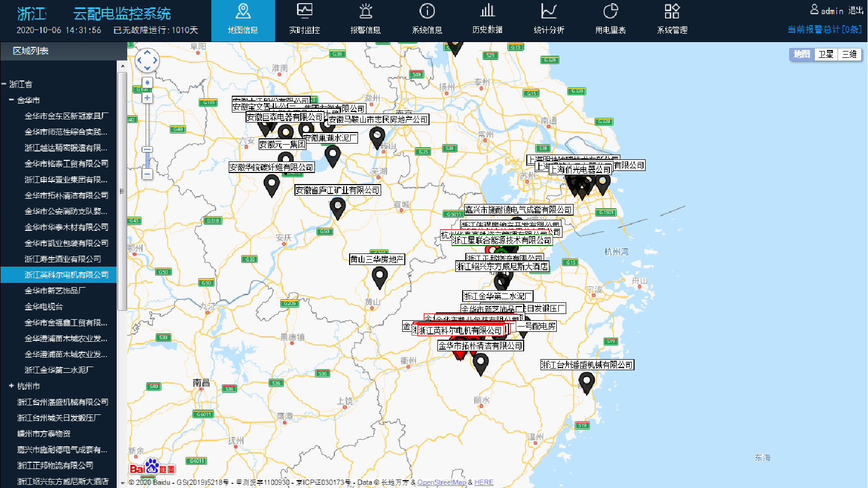Screen dimensions: 868x488
Task: Click the region list scrollbar up arrow
Action: [122, 66]
